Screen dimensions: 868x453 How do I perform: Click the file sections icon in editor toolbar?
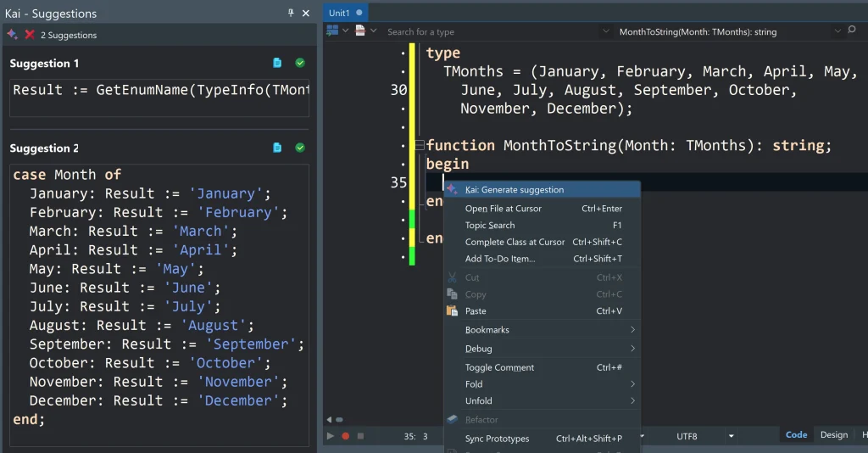click(360, 31)
